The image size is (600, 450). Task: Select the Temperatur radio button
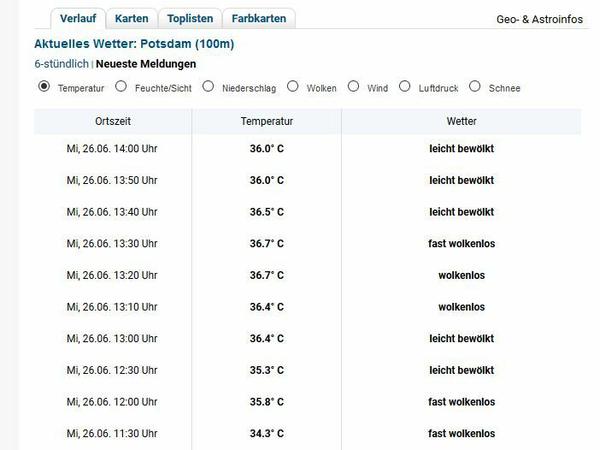pos(44,86)
